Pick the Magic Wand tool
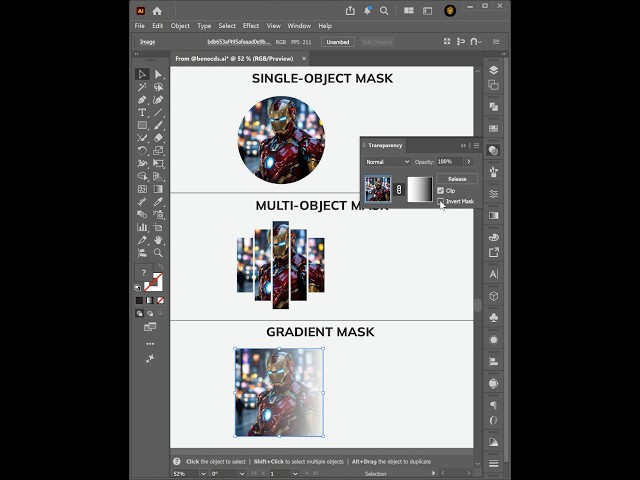This screenshot has width=640, height=480. click(142, 87)
